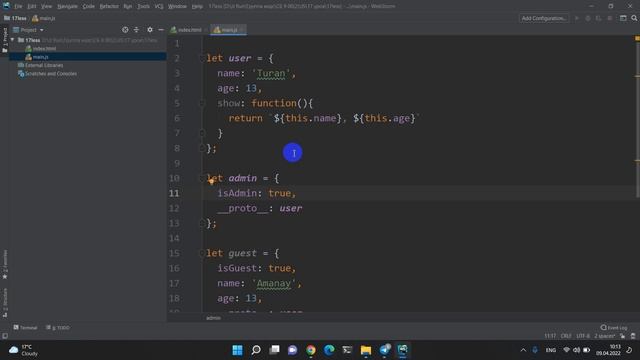Open the Run menu
640x360 pixels.
click(128, 6)
